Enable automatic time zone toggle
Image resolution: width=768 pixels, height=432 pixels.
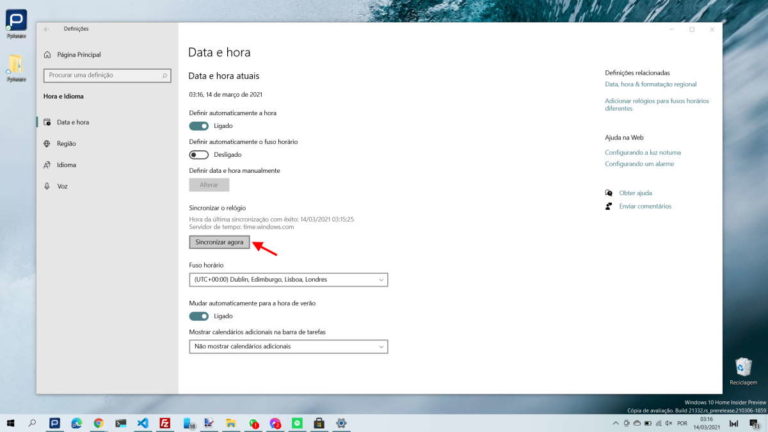(x=198, y=155)
